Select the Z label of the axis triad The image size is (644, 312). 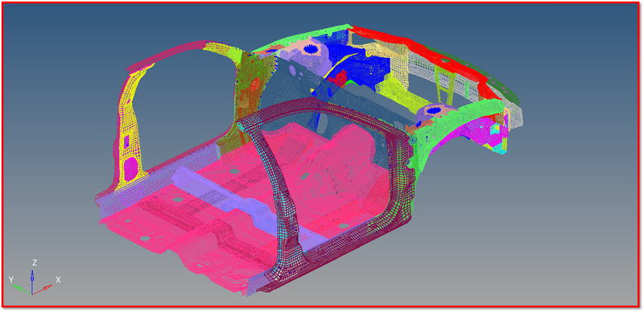(35, 263)
